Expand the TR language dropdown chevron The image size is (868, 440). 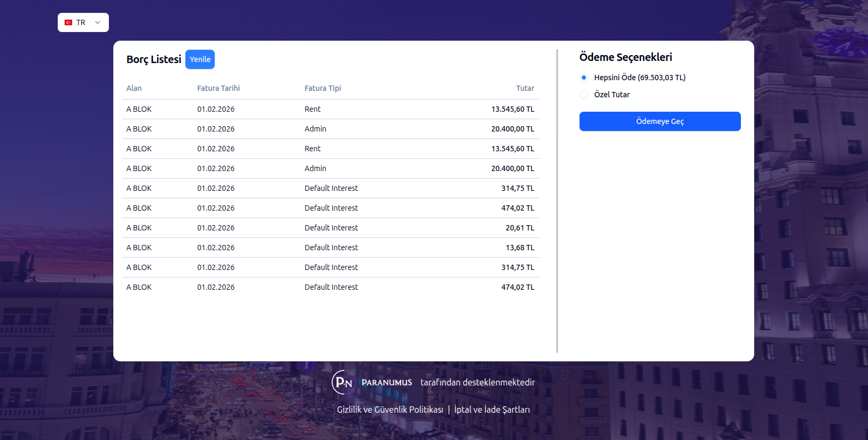click(98, 22)
